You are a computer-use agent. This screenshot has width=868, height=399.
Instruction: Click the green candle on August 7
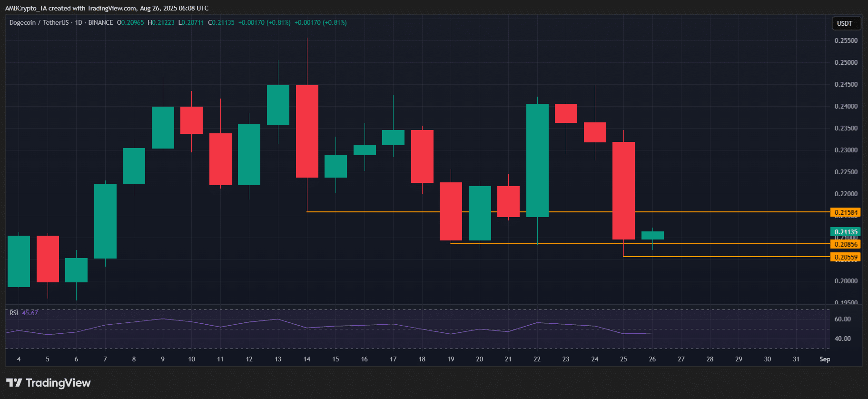pos(105,221)
